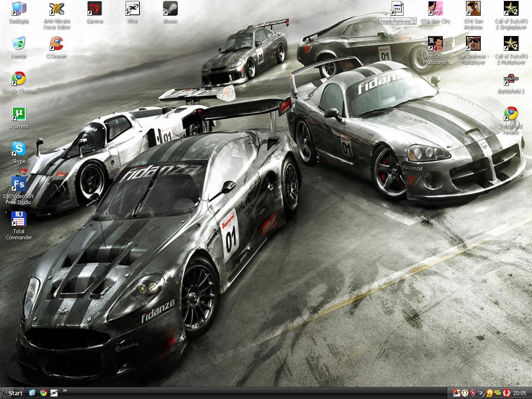532x399 pixels.
Task: Launch Xfire from quick launch bar
Action: [x=54, y=393]
